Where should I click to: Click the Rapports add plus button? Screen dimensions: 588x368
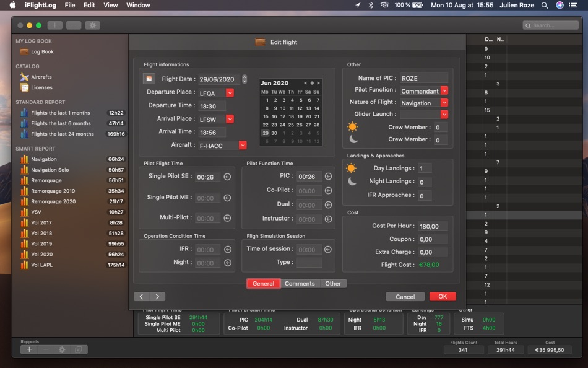click(29, 349)
